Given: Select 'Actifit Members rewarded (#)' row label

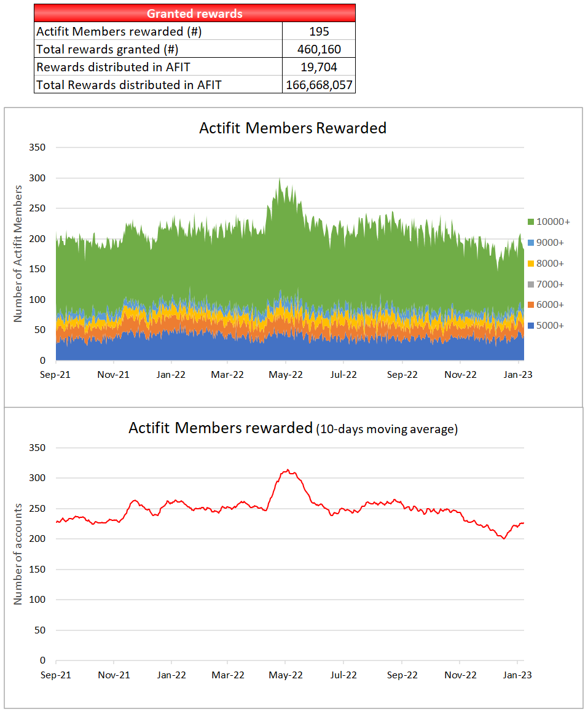Looking at the screenshot, I should tap(119, 31).
